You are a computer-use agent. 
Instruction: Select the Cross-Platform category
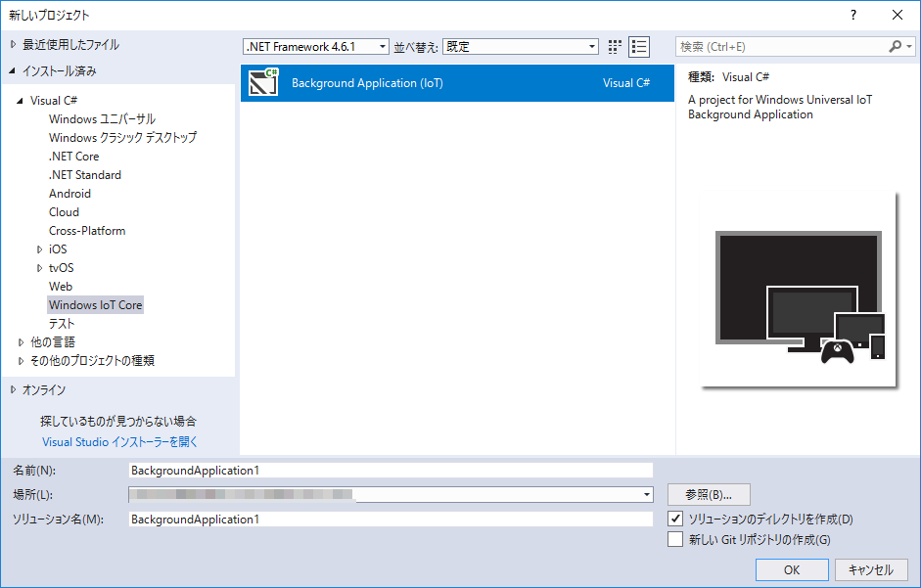[x=87, y=231]
